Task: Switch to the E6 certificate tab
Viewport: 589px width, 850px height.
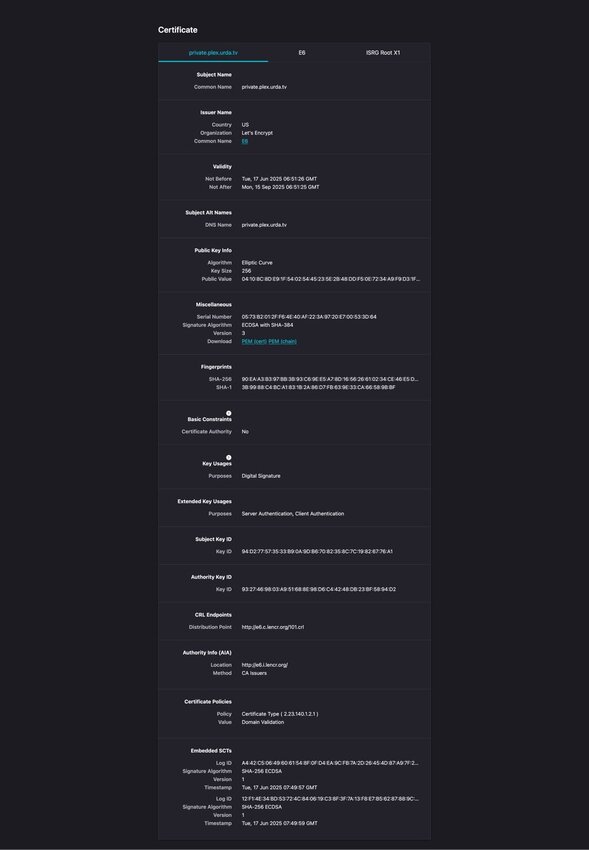Action: 302,53
